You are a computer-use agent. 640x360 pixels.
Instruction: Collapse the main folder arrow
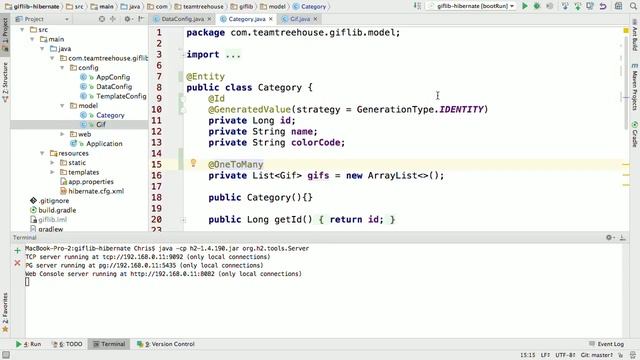(32, 39)
